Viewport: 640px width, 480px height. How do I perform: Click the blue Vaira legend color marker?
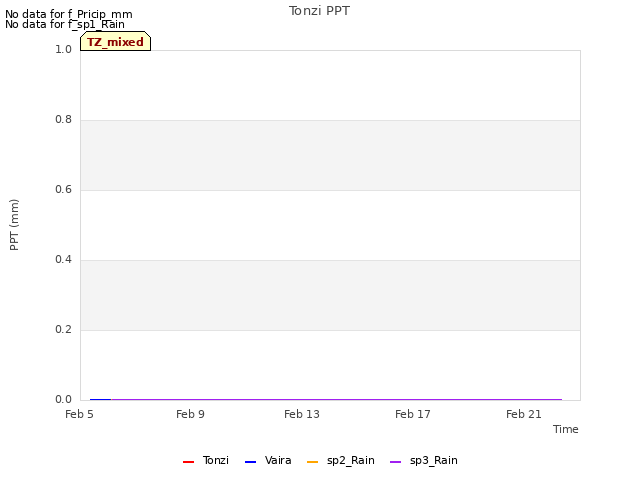pos(250,462)
